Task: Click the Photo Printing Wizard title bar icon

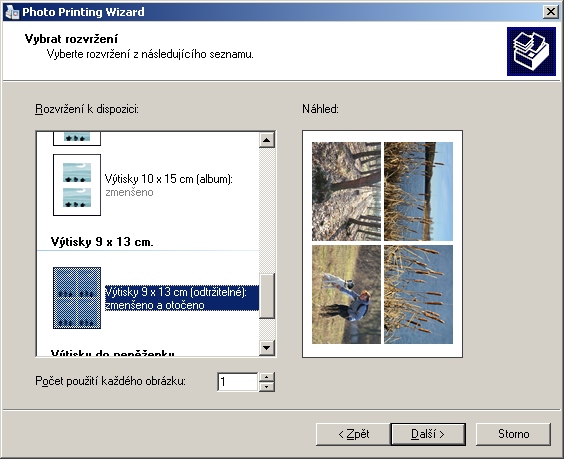Action: click(12, 12)
